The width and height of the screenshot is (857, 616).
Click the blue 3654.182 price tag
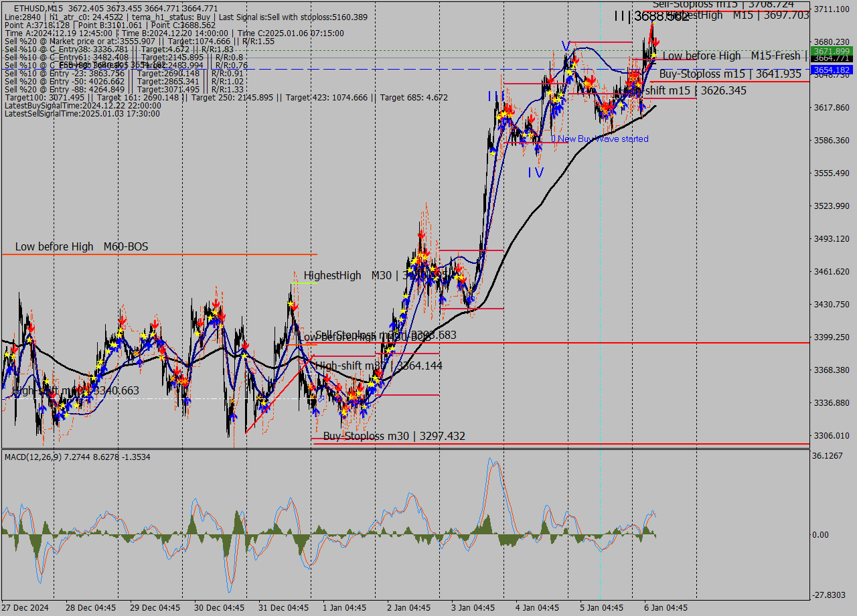(831, 70)
